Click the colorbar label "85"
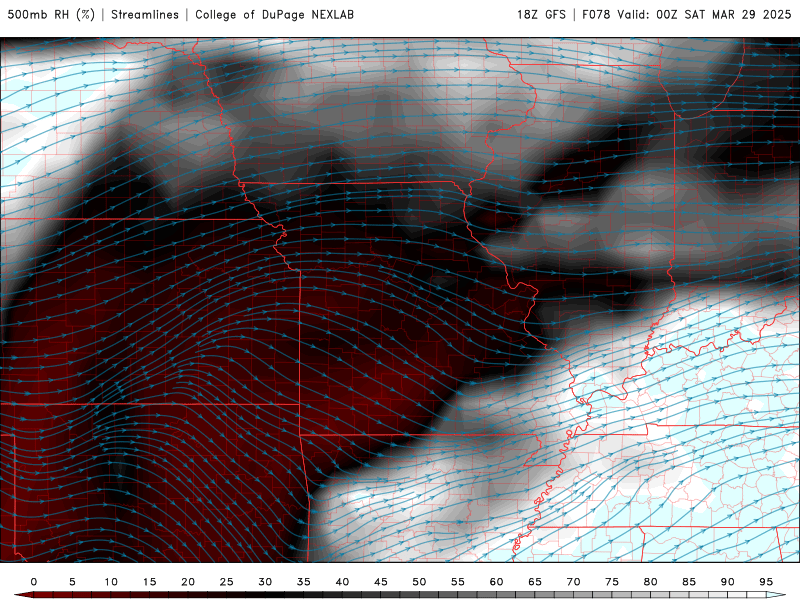Viewport: 800px width, 600px height. tap(689, 582)
